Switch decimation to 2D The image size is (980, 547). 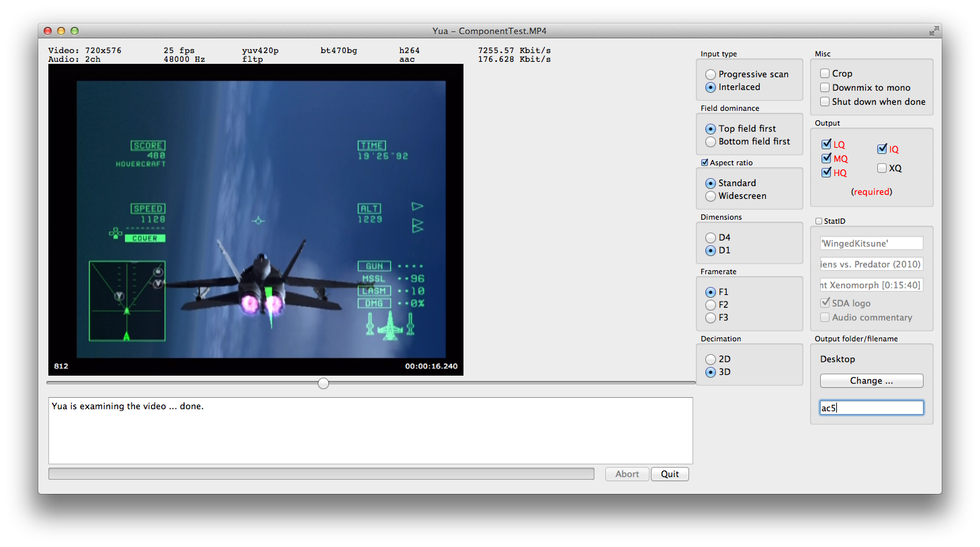711,360
